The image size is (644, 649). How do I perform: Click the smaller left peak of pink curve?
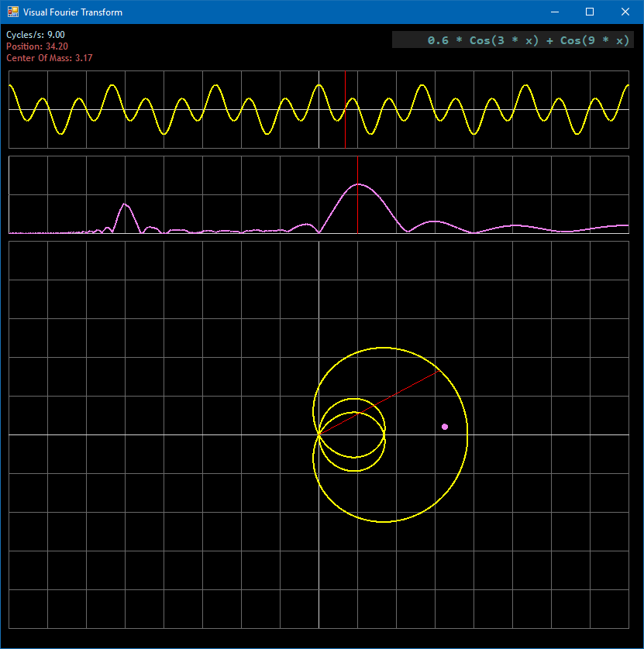click(x=125, y=204)
